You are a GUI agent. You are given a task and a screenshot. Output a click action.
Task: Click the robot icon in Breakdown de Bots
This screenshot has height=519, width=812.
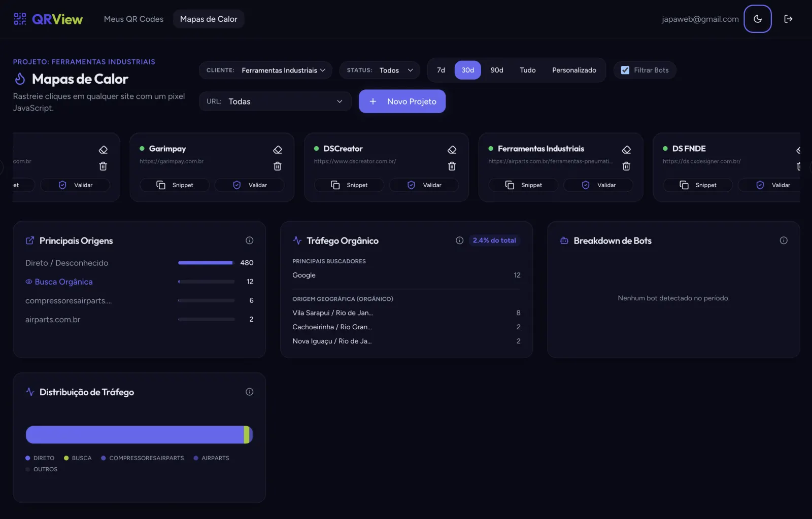[x=564, y=240]
